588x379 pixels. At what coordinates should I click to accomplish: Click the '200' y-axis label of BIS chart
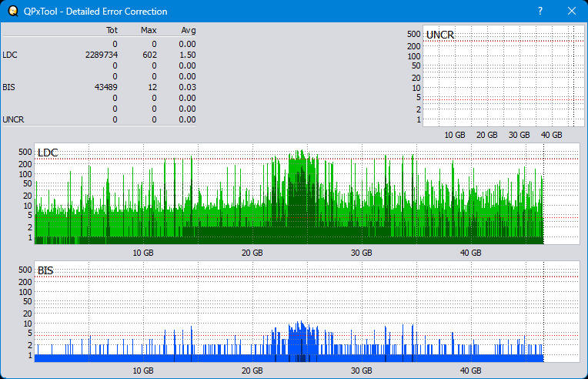tap(25, 282)
